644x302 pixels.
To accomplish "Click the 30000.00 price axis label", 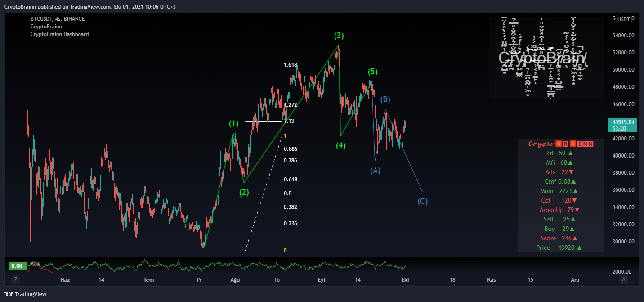I will pyautogui.click(x=622, y=242).
